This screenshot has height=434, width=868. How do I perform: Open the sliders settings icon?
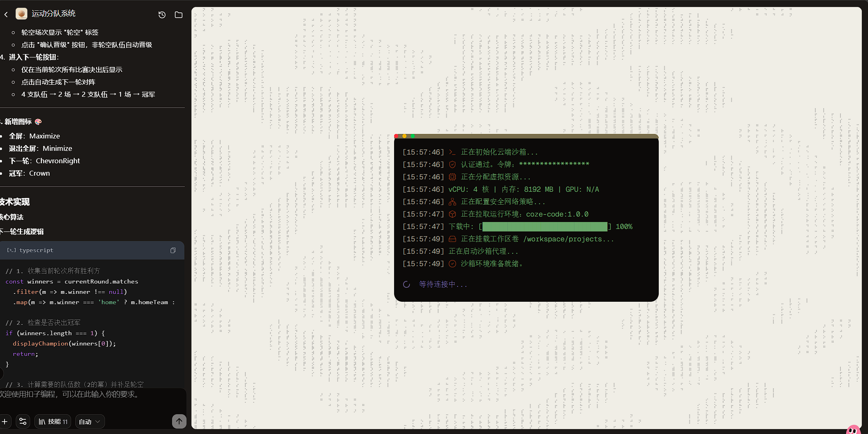pos(23,422)
